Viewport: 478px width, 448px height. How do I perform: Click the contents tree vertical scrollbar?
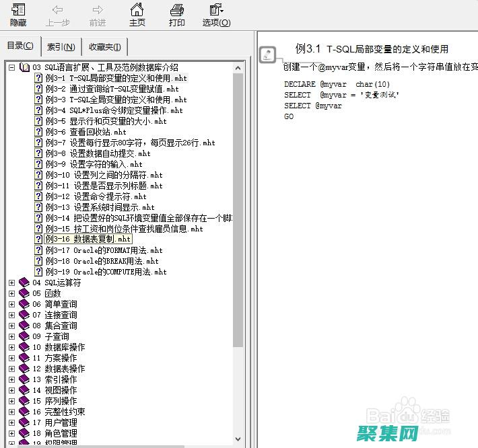click(238, 202)
